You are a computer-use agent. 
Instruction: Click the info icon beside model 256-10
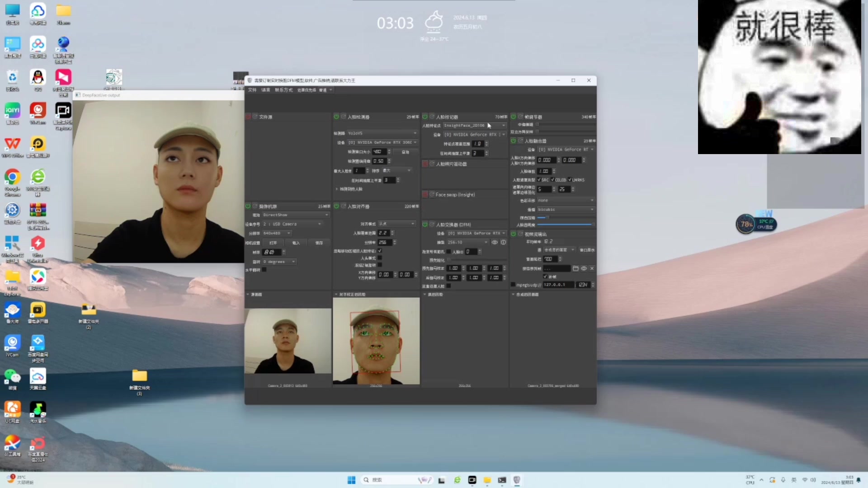pyautogui.click(x=503, y=242)
